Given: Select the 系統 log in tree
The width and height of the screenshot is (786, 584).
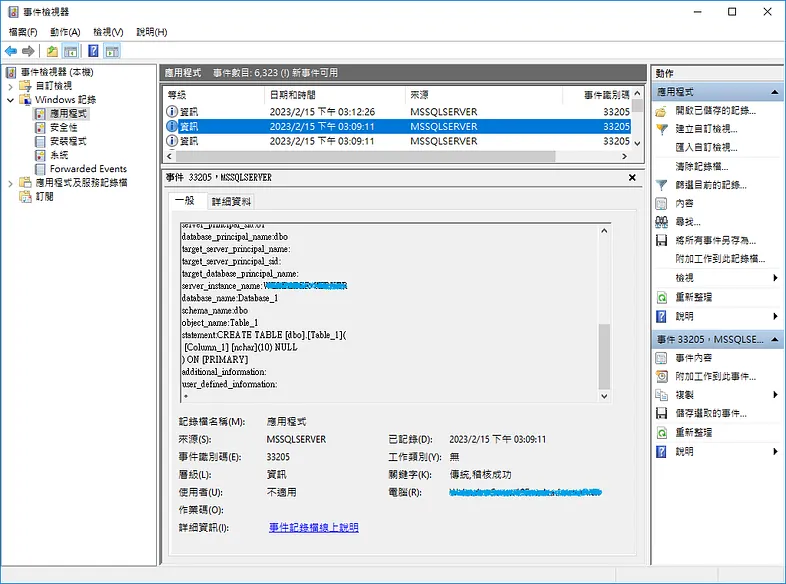Looking at the screenshot, I should click(59, 155).
